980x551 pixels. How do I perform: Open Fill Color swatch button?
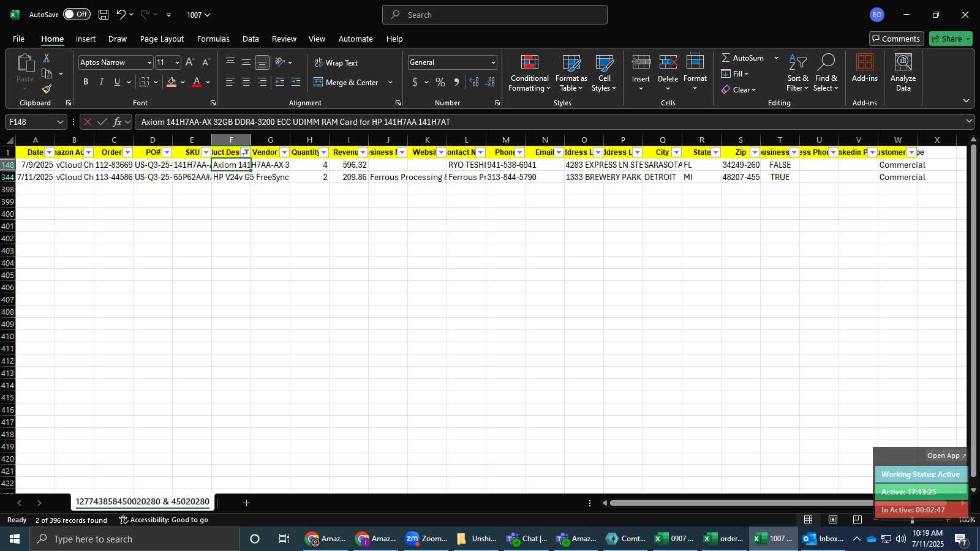(171, 82)
